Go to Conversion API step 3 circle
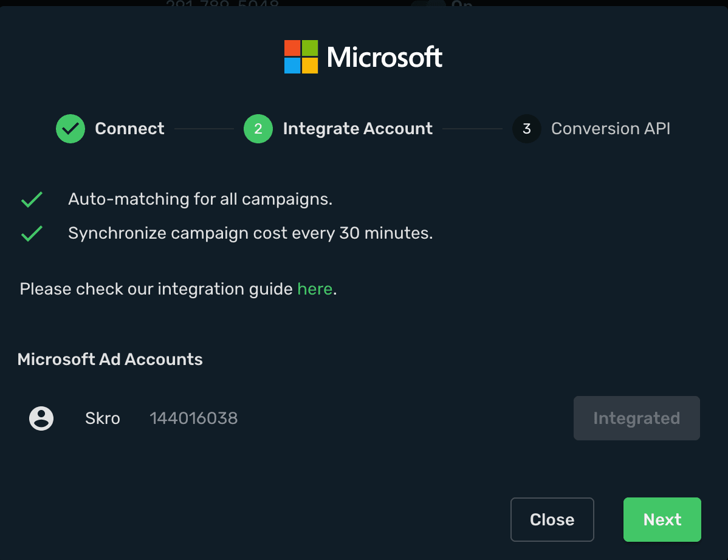This screenshot has height=560, width=728. point(526,129)
